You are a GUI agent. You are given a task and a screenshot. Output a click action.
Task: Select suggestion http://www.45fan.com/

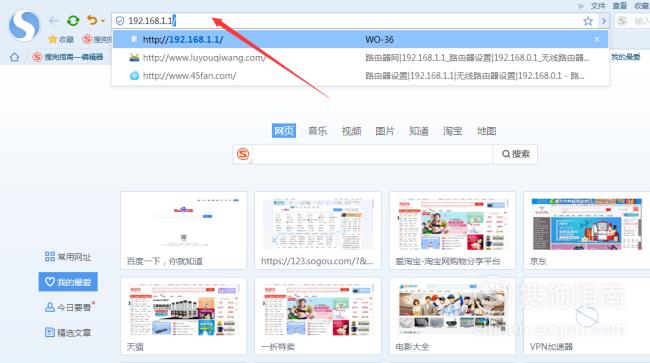(360, 76)
